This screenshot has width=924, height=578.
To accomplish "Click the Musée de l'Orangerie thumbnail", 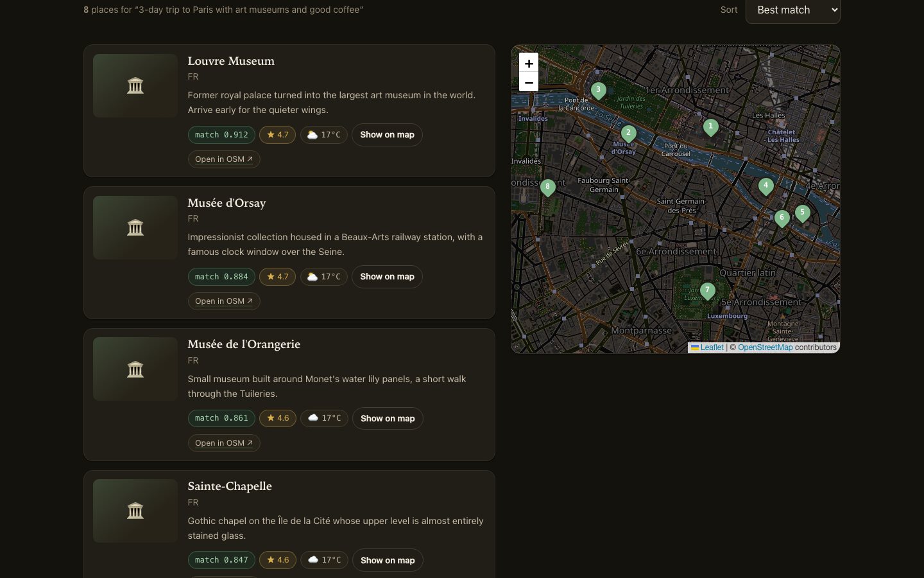I will 135,369.
